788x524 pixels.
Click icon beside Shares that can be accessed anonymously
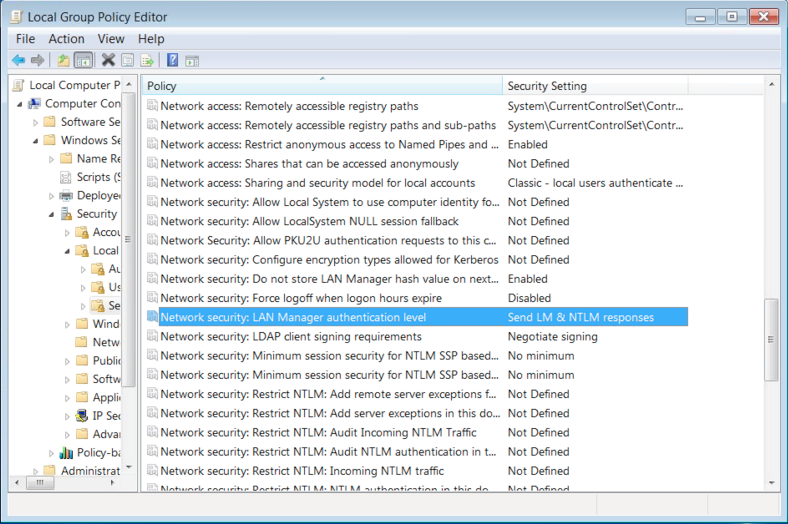tap(152, 163)
